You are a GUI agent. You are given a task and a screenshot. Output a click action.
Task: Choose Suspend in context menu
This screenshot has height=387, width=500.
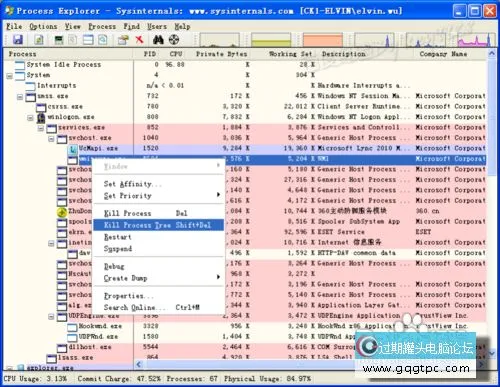159,249
